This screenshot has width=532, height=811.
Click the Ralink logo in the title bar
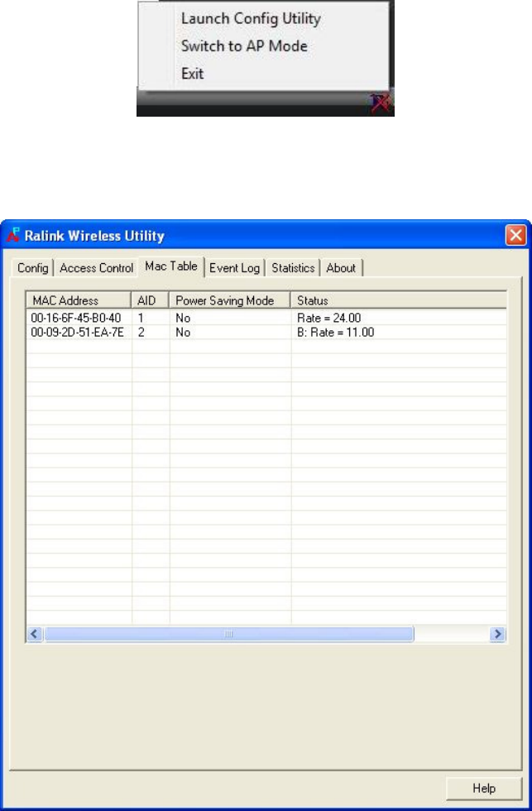[13, 235]
